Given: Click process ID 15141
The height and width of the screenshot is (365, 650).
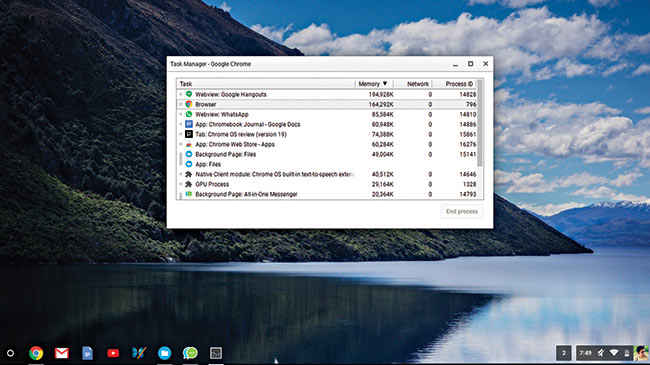Looking at the screenshot, I should click(x=468, y=154).
